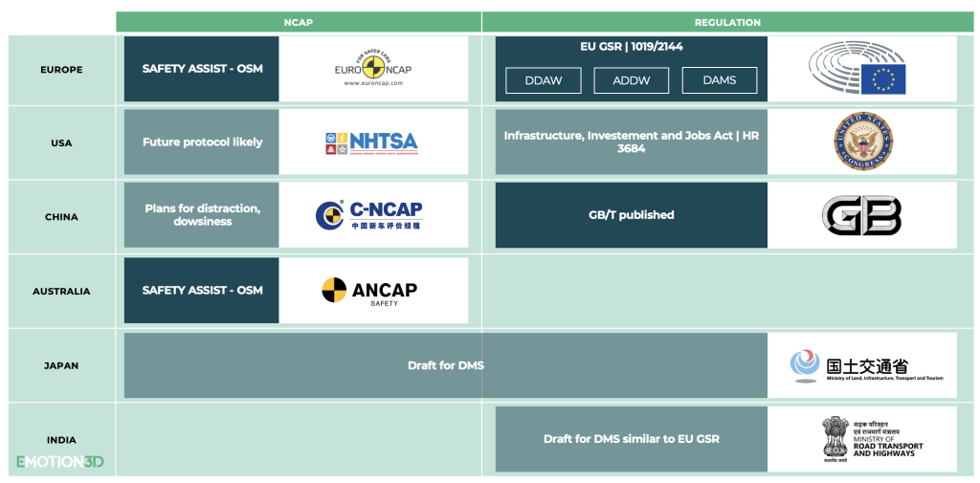Click the Emotion3D logo

point(60,462)
